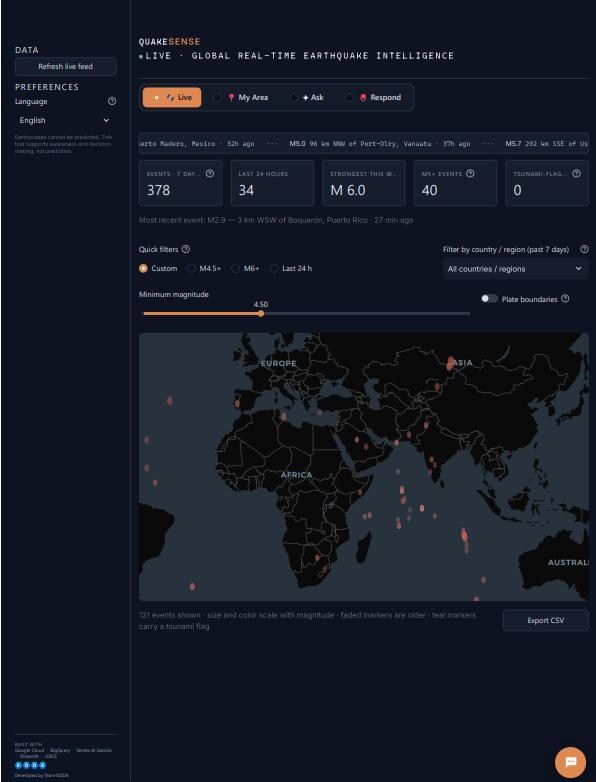
Task: Show help for M5+ events card
Action: [x=470, y=174]
